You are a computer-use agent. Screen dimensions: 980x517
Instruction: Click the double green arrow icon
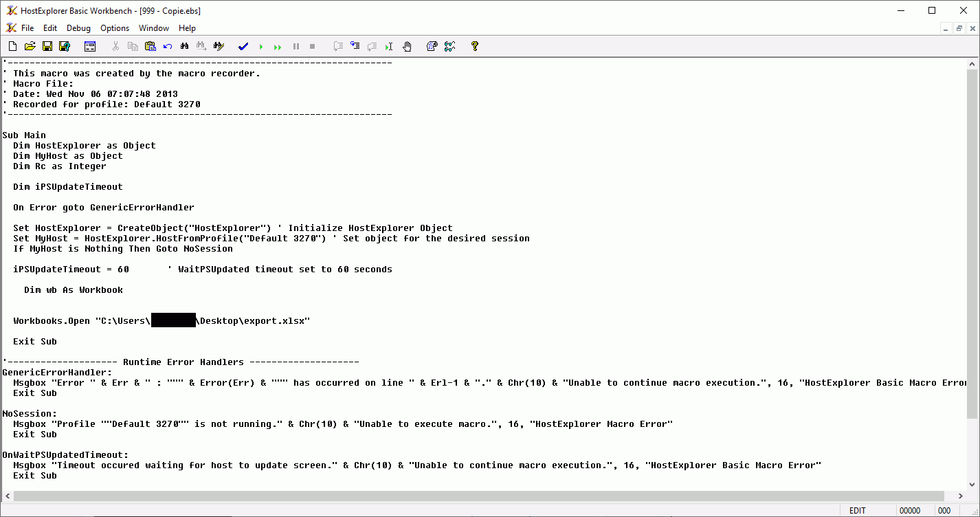(278, 47)
